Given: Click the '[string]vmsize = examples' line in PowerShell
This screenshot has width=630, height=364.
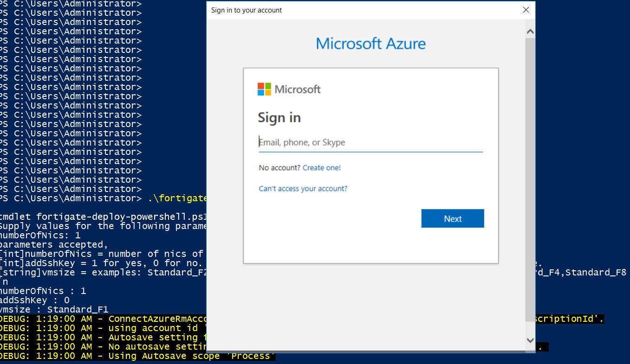Looking at the screenshot, I should pos(103,273).
